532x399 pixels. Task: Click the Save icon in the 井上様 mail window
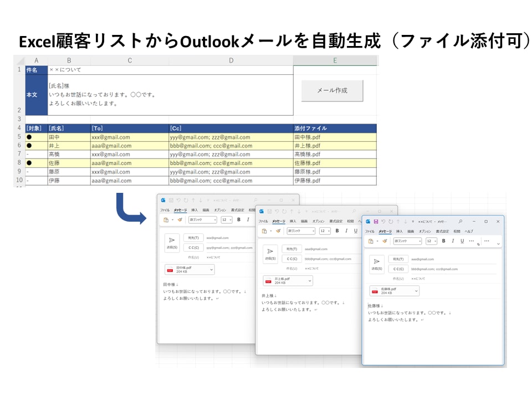[x=269, y=211]
